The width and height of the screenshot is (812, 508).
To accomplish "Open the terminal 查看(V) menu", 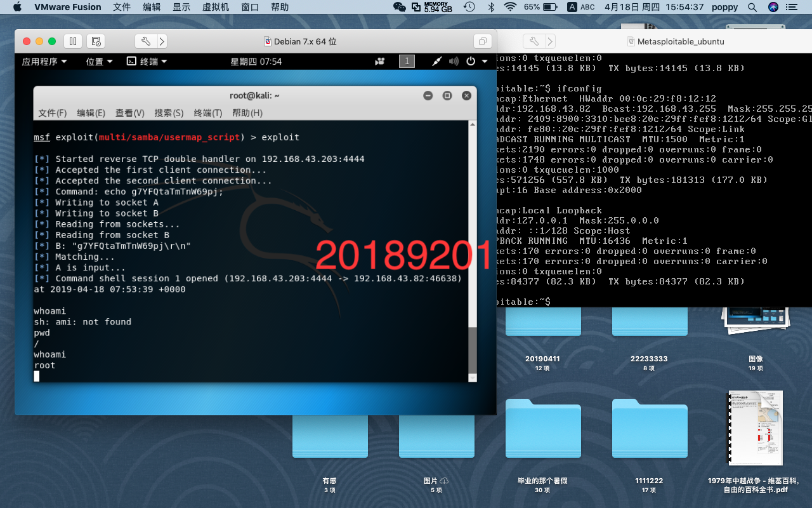I will pyautogui.click(x=130, y=112).
